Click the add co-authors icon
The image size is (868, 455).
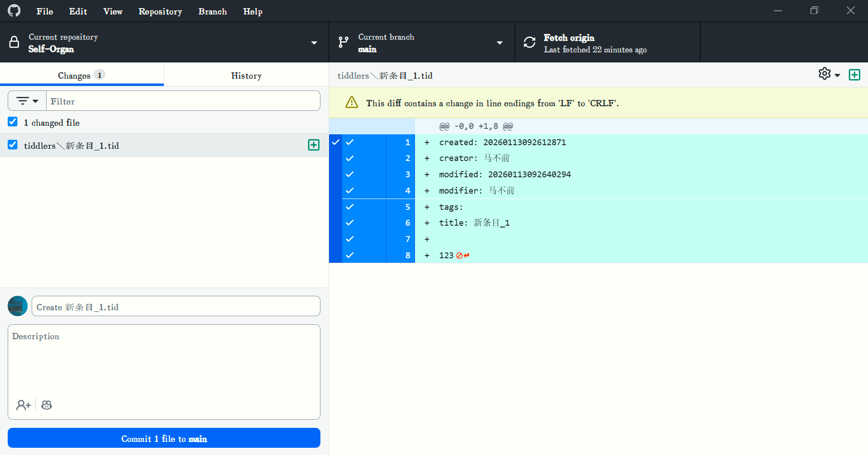pyautogui.click(x=23, y=405)
